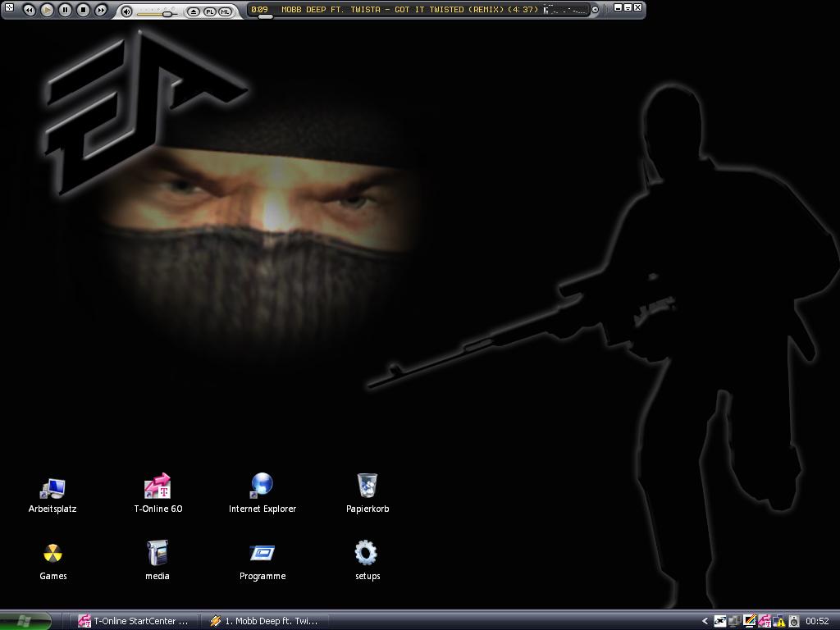Select the Internet Explorer desktop icon

tap(262, 494)
